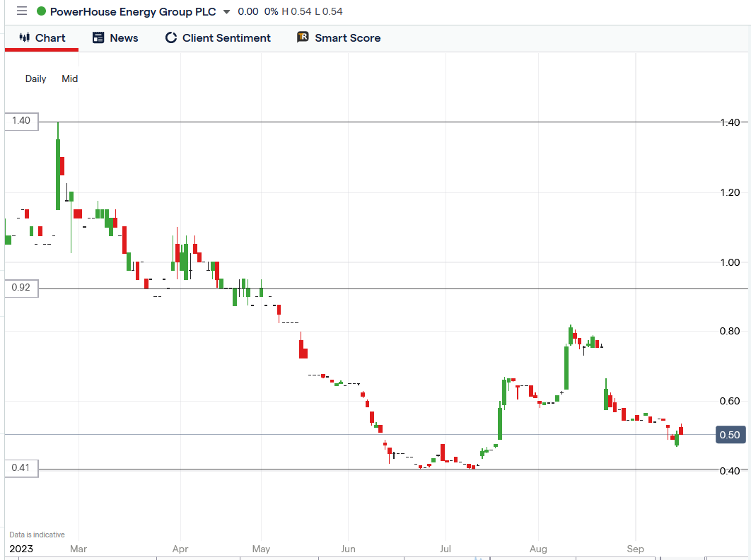Image resolution: width=751 pixels, height=560 pixels.
Task: Click the Smart Score TR icon
Action: click(303, 37)
